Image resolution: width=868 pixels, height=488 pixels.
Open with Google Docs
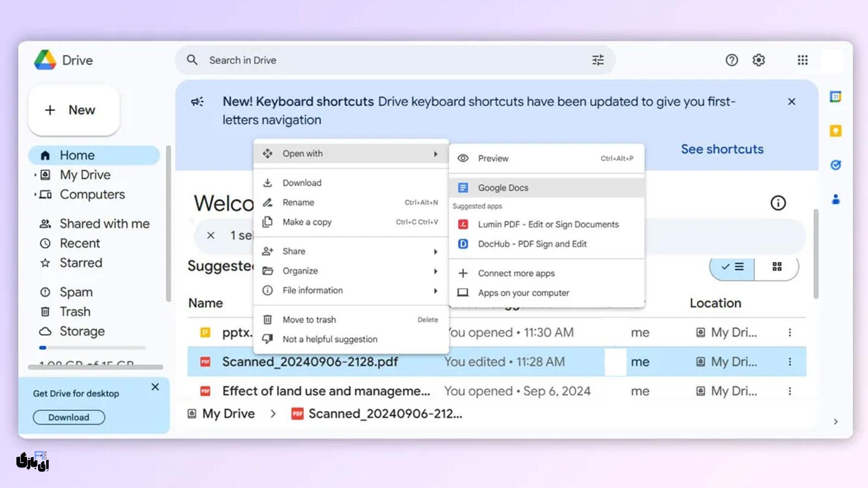tap(547, 188)
